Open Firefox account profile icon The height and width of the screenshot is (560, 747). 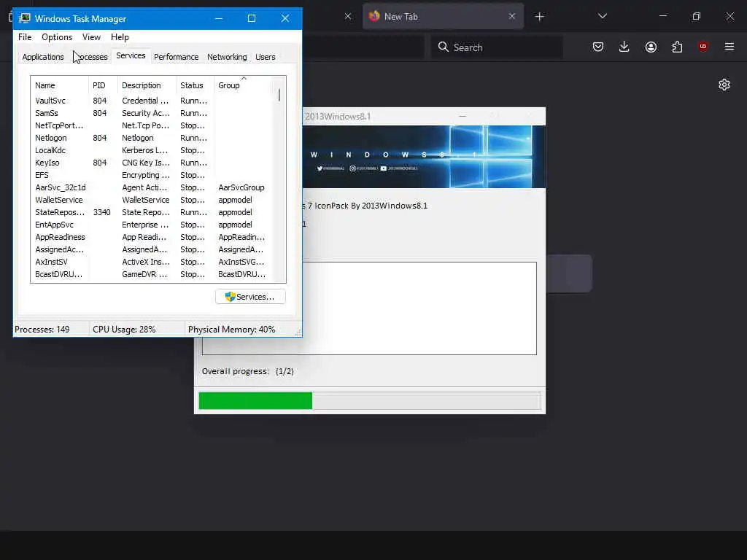651,47
